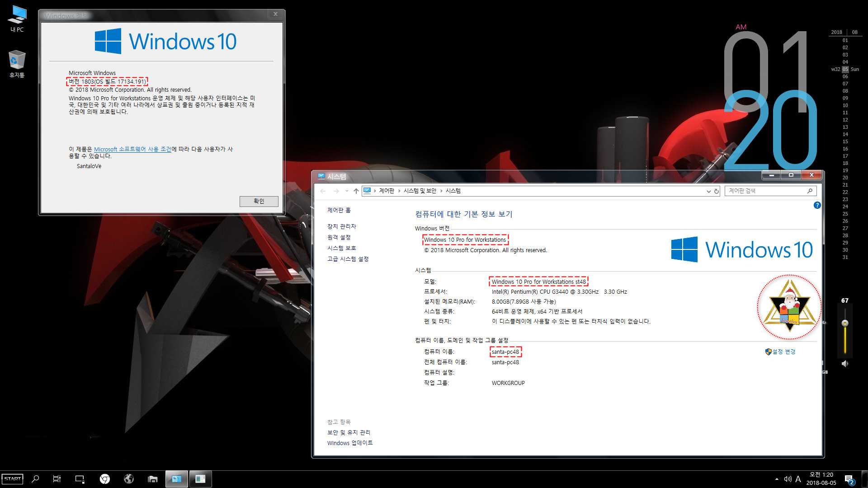The image size is (868, 488).
Task: Open taskbar search magnifier icon
Action: click(35, 479)
